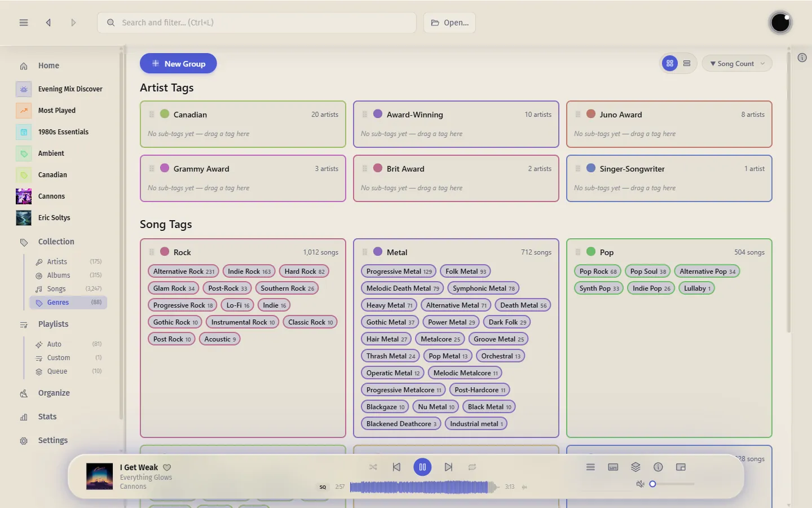Toggle shuffle in the player bar
The image size is (812, 508).
tap(373, 467)
